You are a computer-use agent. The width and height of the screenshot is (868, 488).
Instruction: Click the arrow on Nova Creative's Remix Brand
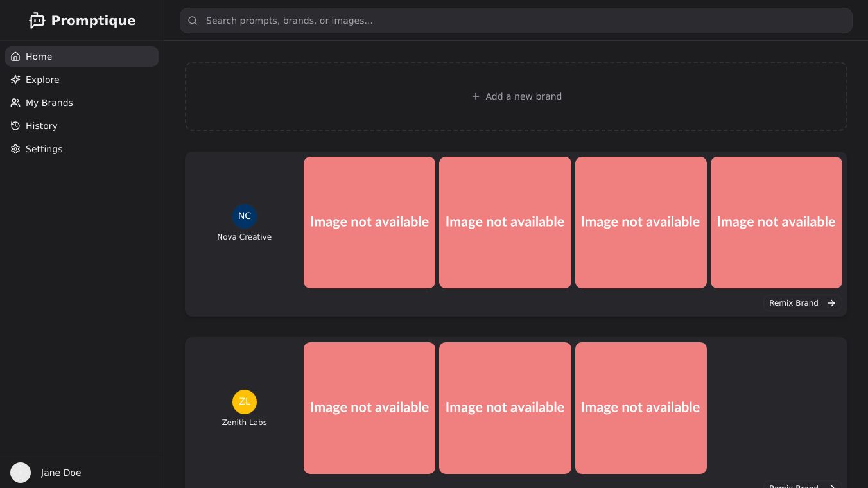pos(831,303)
